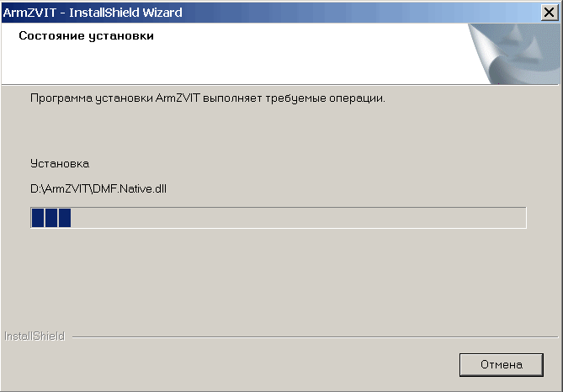Click the empty part of the progress bar

[x=298, y=218]
